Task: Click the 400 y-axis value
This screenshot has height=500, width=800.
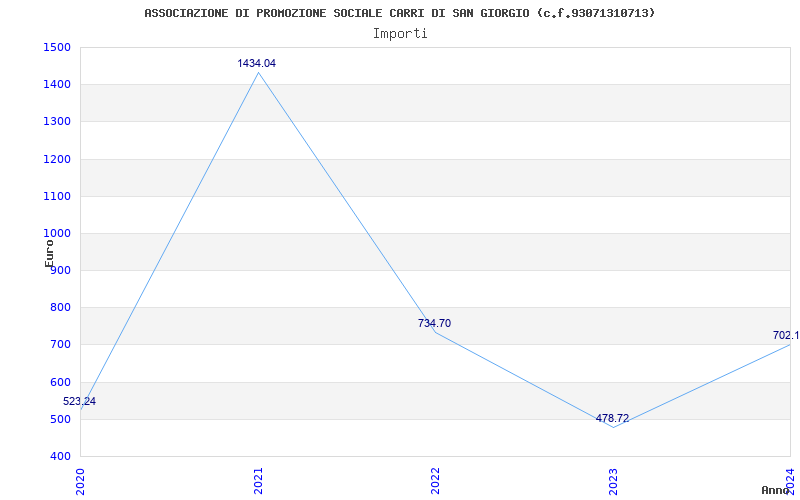Action: click(60, 457)
